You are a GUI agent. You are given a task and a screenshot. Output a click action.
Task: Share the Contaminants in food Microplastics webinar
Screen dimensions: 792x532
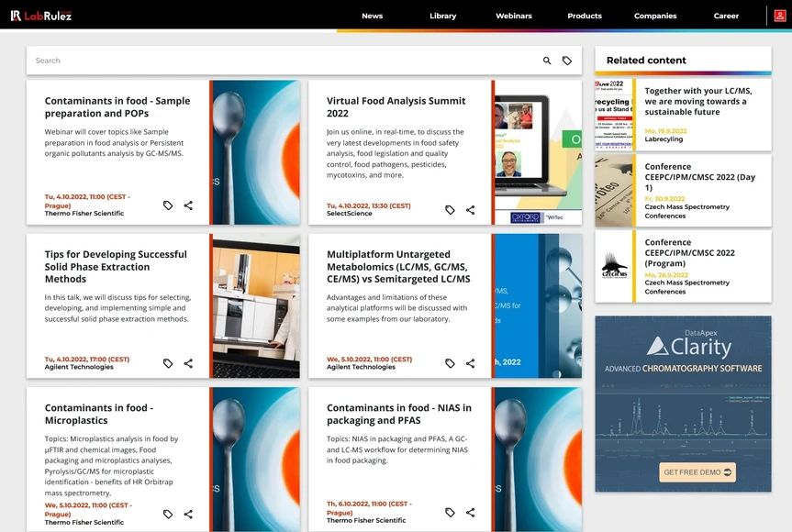pos(188,515)
